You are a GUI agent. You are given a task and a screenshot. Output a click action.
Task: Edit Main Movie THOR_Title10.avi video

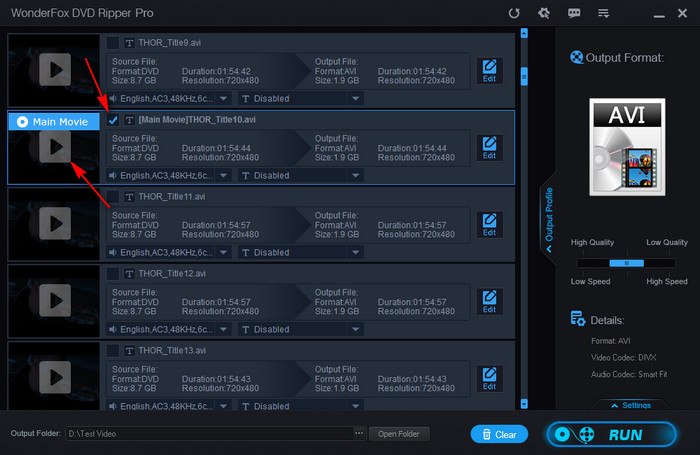[489, 148]
